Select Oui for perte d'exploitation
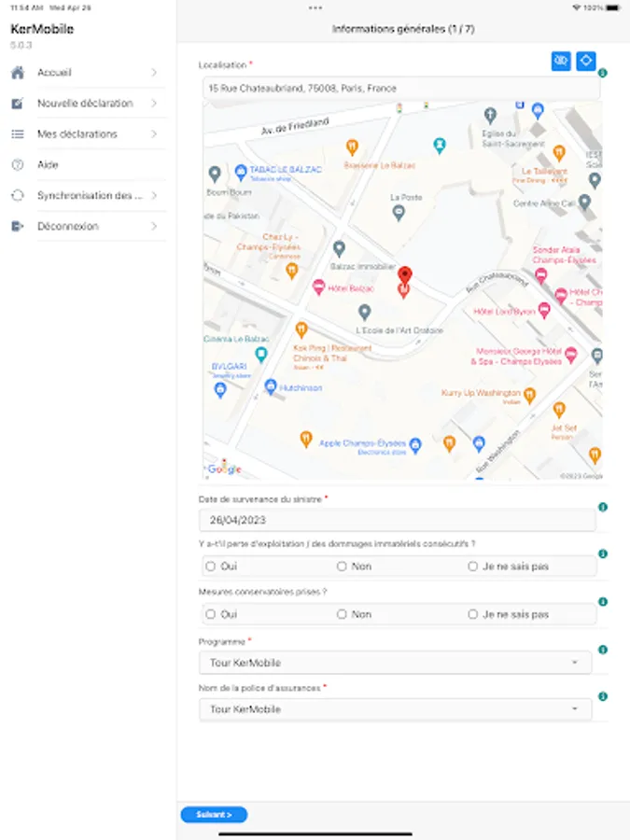The height and width of the screenshot is (840, 630). pos(211,567)
